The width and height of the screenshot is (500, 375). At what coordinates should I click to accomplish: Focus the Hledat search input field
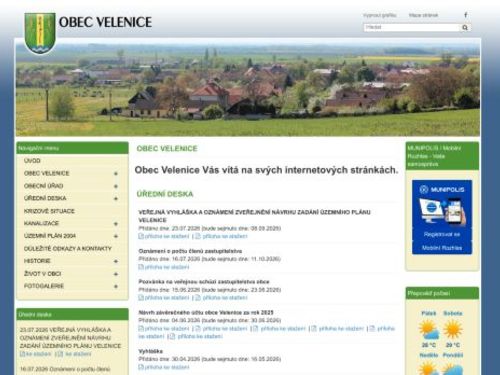click(x=412, y=28)
